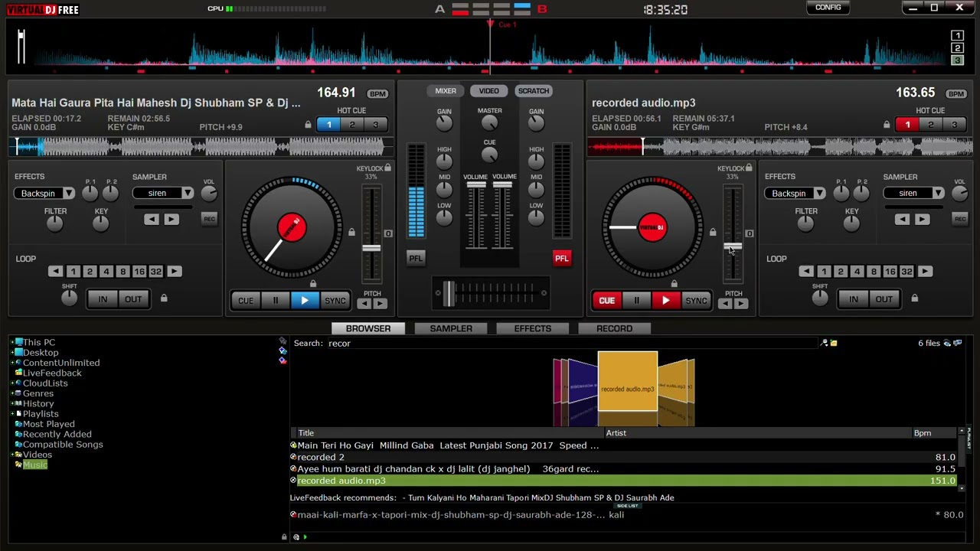Open CONFIG settings

[x=828, y=8]
